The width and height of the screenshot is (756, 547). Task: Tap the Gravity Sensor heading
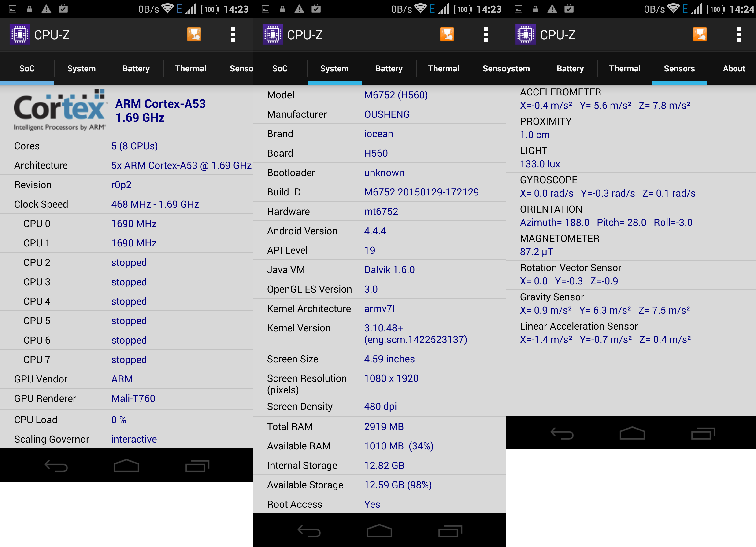552,297
